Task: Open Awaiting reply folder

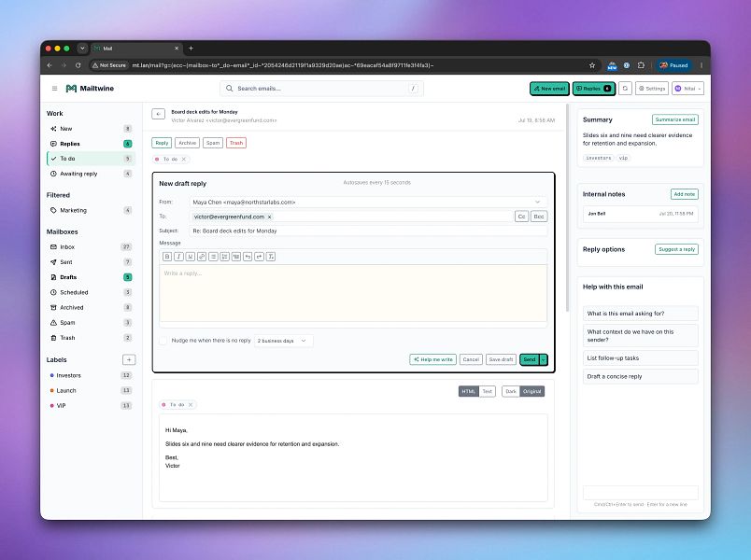Action: (x=91, y=174)
